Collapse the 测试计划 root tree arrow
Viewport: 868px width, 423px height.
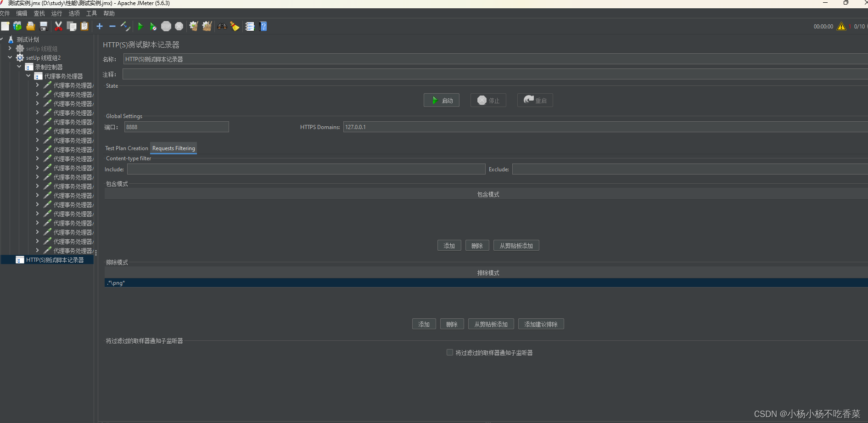(2, 39)
